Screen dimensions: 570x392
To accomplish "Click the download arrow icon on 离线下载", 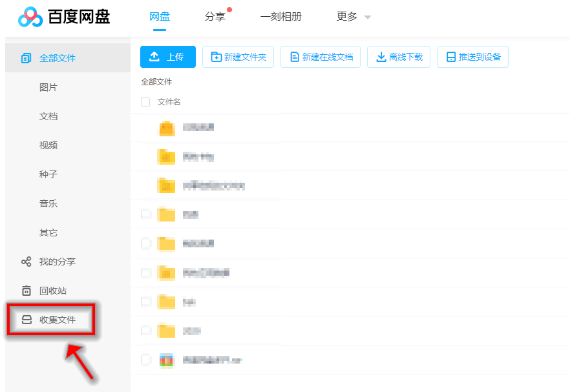I will pyautogui.click(x=381, y=57).
